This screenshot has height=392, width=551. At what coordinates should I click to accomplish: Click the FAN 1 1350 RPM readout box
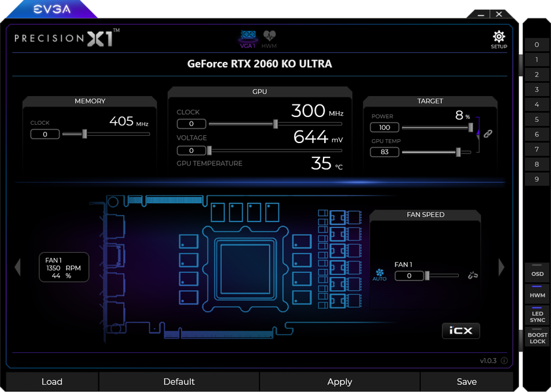coord(64,267)
